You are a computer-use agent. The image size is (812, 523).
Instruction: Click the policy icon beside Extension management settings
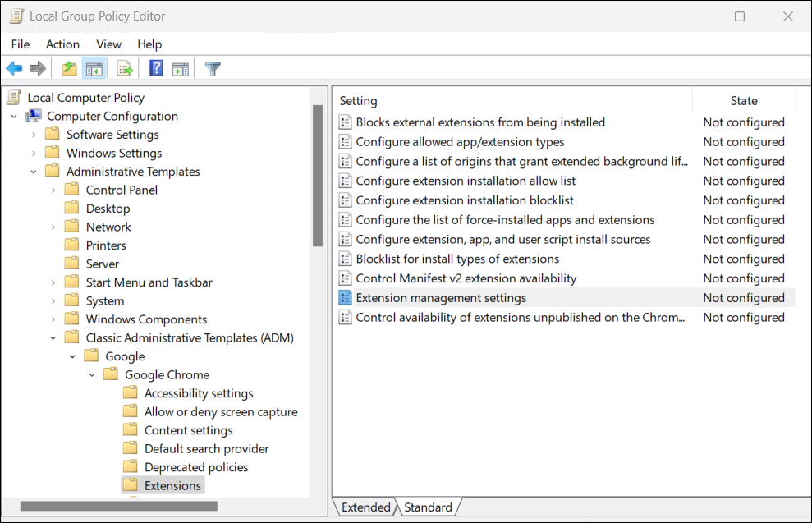(346, 298)
